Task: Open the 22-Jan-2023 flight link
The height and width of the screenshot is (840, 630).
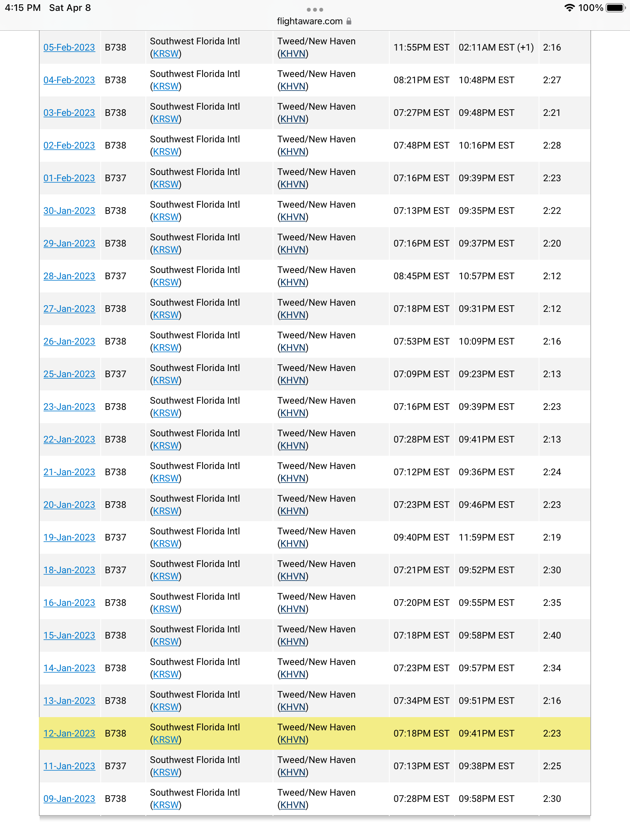Action: pos(69,439)
